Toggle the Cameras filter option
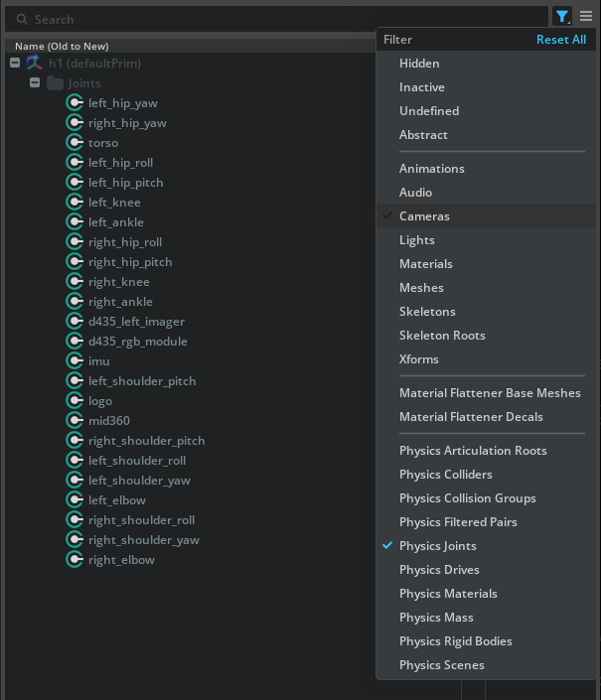Image resolution: width=601 pixels, height=700 pixels. (x=424, y=216)
